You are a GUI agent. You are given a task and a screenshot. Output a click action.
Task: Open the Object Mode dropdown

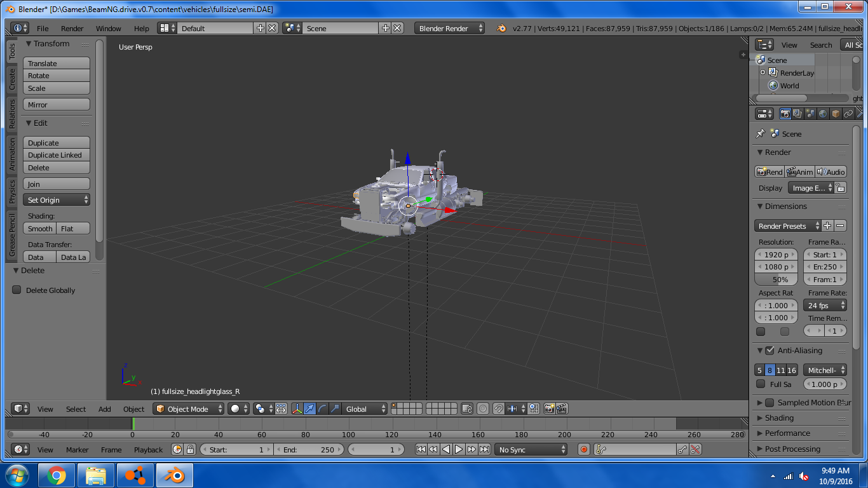click(x=189, y=409)
